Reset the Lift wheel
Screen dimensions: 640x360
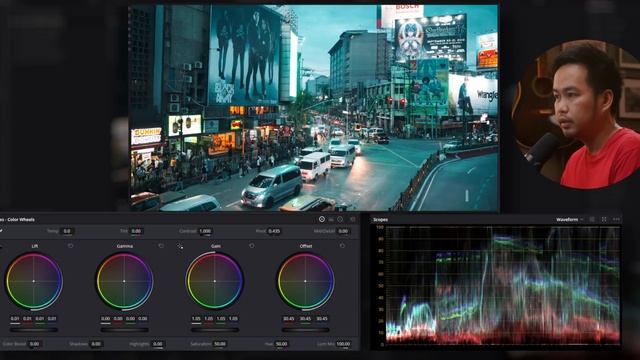71,246
